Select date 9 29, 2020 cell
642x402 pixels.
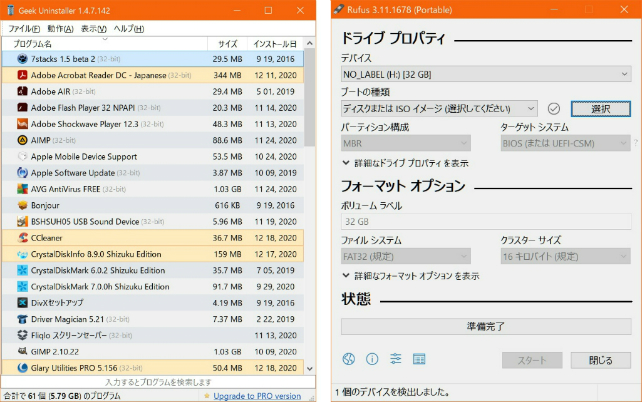[276, 287]
